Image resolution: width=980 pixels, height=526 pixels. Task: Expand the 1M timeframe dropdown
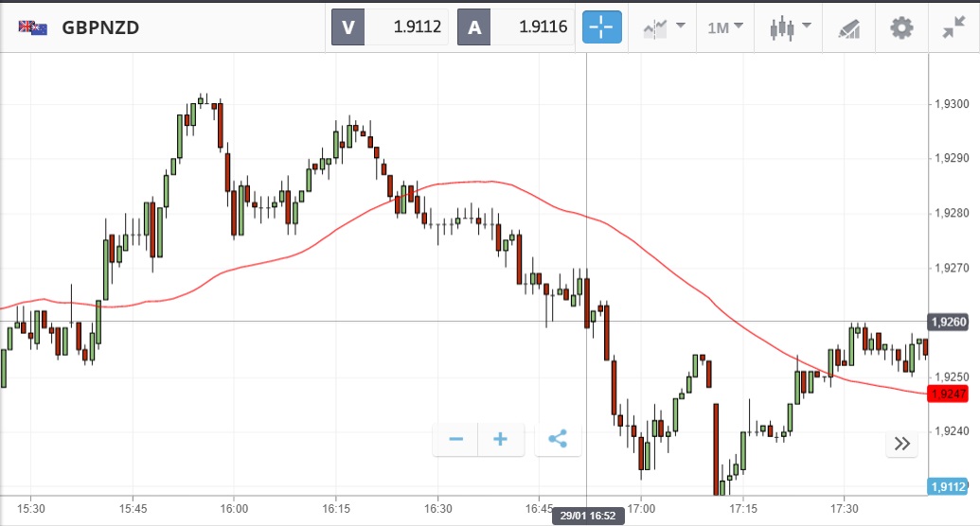pos(725,27)
